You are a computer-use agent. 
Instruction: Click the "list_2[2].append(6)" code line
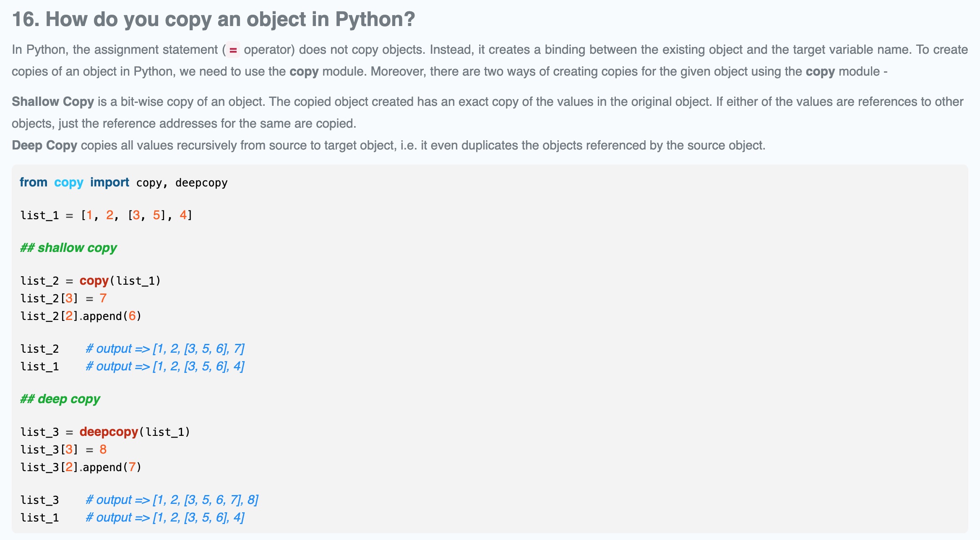pos(81,316)
